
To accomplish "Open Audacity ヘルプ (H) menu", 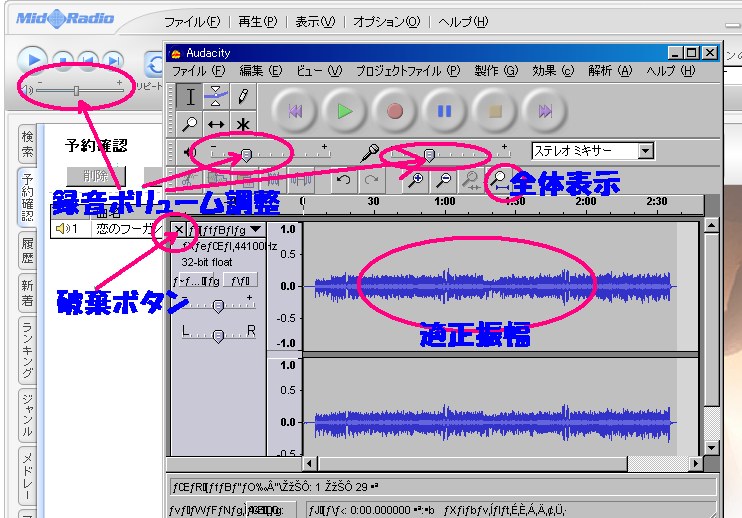I will [671, 71].
